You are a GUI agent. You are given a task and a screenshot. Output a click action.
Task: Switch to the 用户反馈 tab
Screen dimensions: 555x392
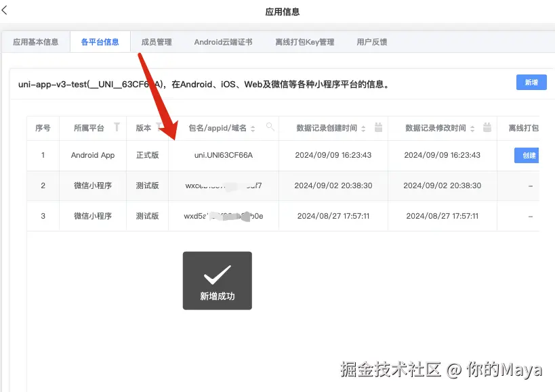(371, 42)
